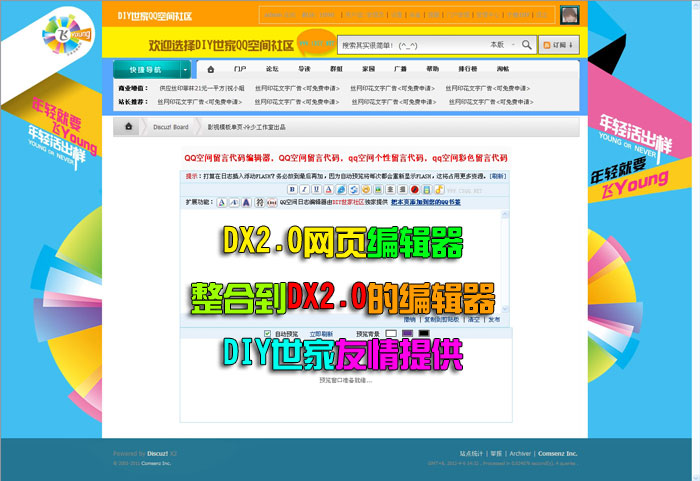Click the first extended colorful A icon
700x481 pixels.
tap(221, 202)
